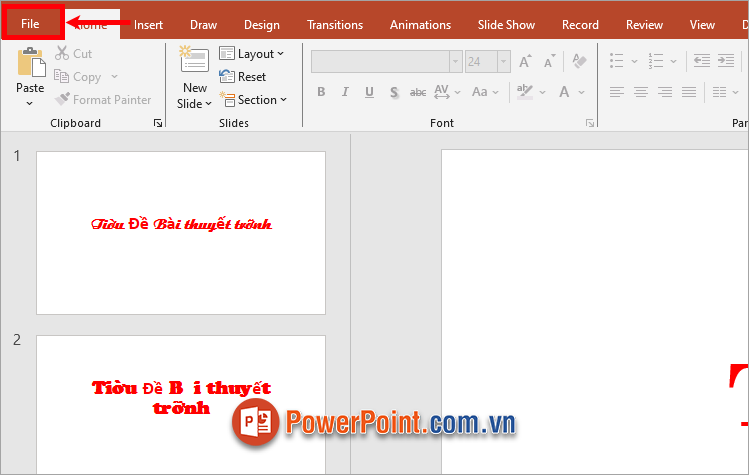The width and height of the screenshot is (749, 475).
Task: Apply numbered list
Action: pyautogui.click(x=656, y=61)
